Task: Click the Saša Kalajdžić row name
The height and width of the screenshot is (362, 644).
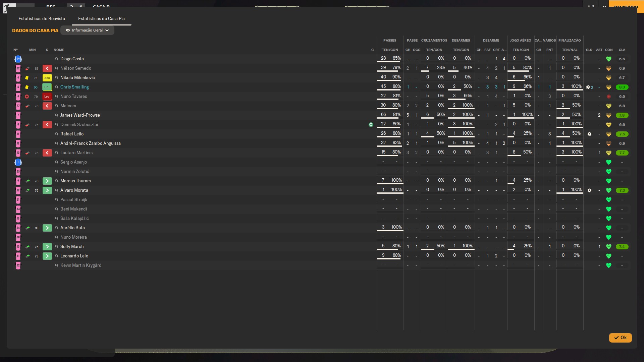Action: point(74,219)
